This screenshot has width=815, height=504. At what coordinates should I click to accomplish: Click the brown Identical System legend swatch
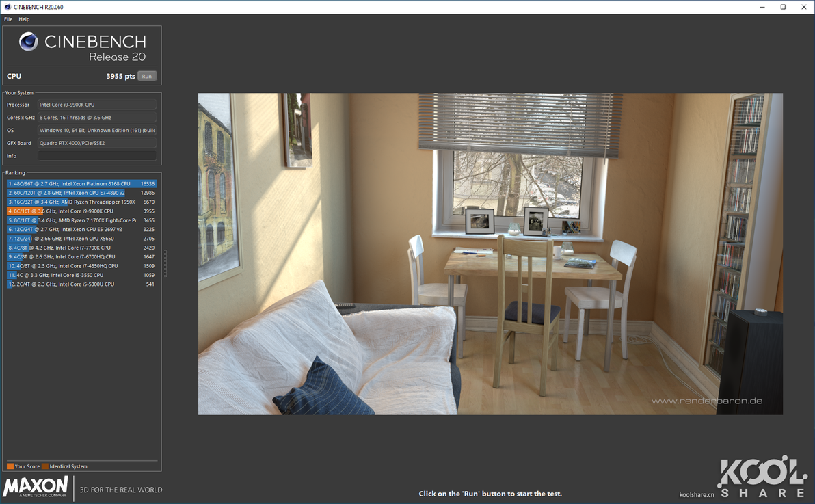[44, 466]
